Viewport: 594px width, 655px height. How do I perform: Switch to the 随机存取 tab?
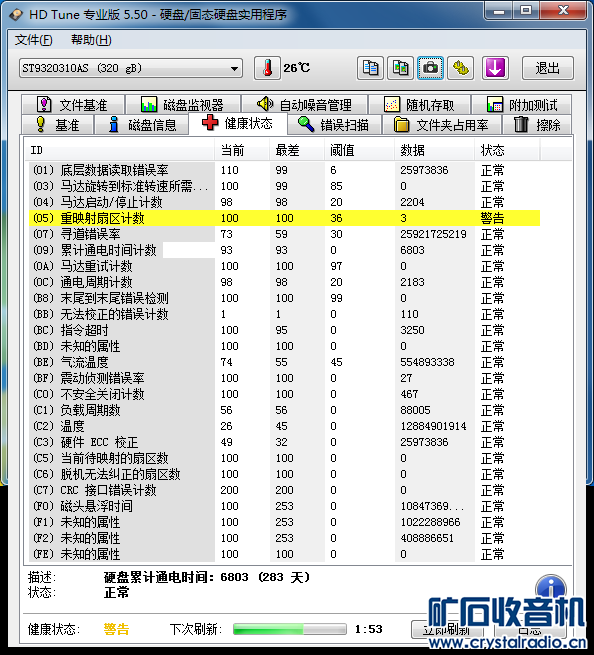click(419, 104)
